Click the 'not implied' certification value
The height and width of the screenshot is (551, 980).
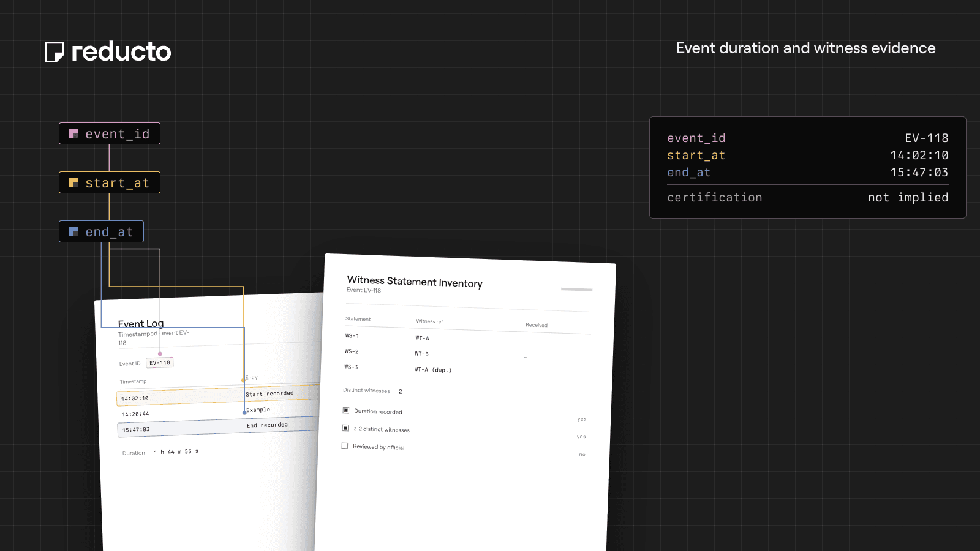point(908,197)
